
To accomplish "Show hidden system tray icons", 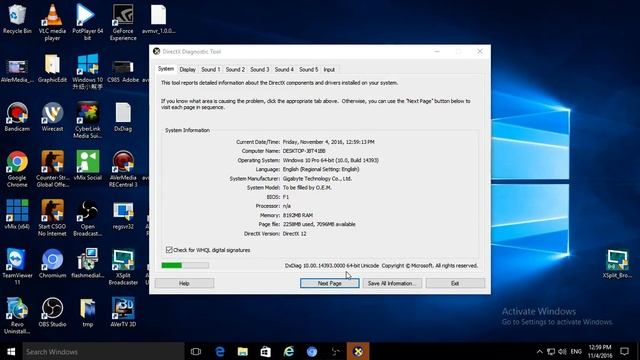I will pos(540,351).
